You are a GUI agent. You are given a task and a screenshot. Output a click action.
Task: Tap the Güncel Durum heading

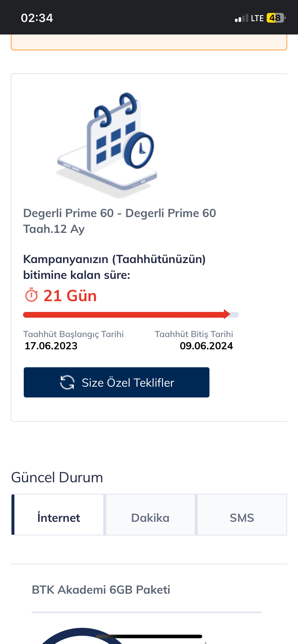pyautogui.click(x=57, y=478)
